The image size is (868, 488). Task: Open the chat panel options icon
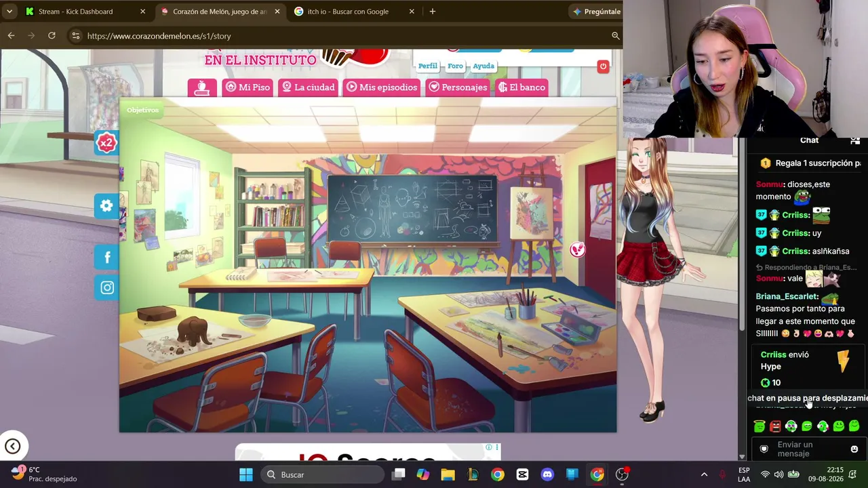tap(855, 140)
